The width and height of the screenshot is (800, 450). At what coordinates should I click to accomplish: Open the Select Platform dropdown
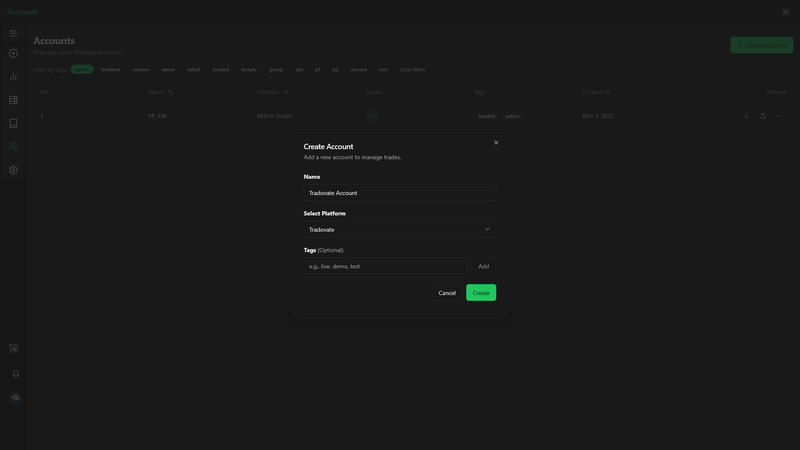coord(399,230)
